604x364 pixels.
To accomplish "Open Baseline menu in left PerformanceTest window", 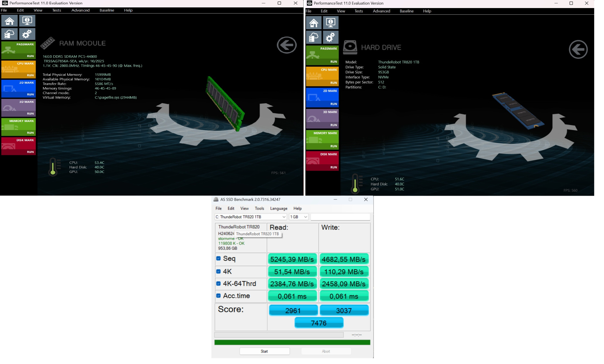I will pos(107,10).
